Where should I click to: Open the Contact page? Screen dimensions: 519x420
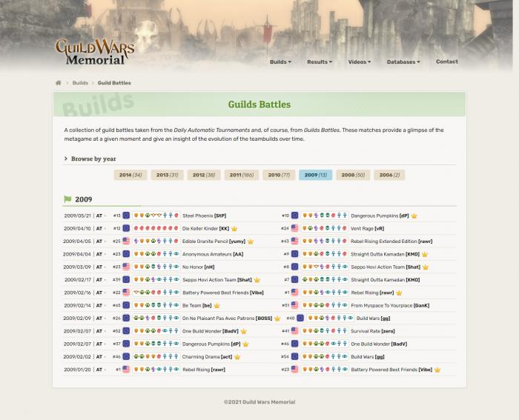(x=447, y=61)
